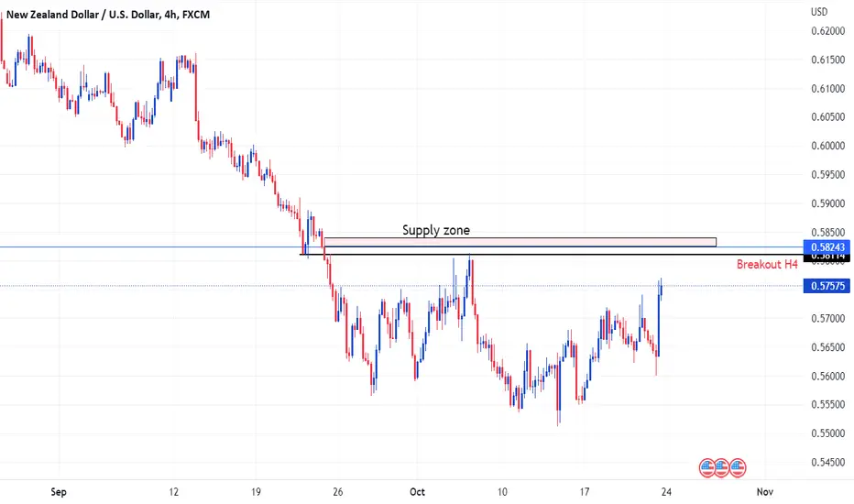Click the 'Sep' label on time axis

[x=59, y=492]
